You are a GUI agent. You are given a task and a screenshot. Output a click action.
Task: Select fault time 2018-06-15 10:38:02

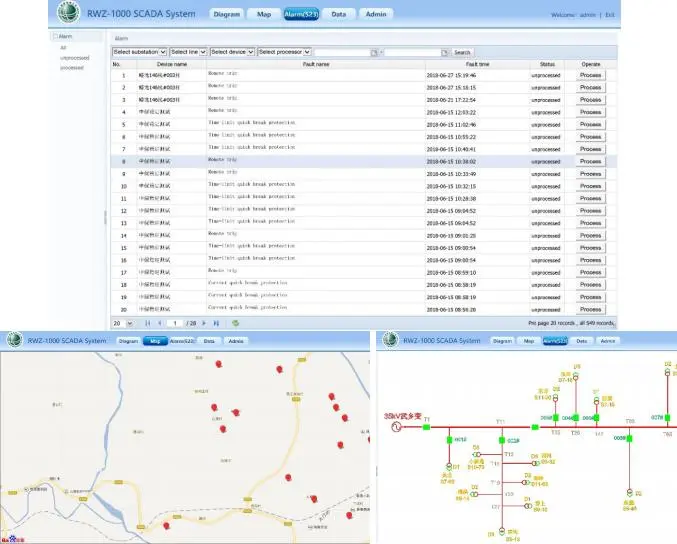click(x=451, y=161)
